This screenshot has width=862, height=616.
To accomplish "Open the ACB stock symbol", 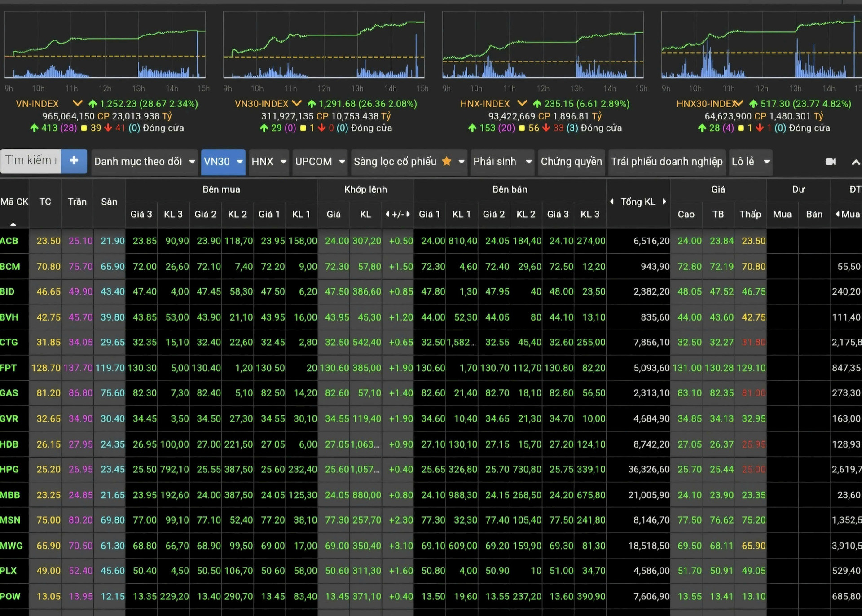I will [x=9, y=241].
